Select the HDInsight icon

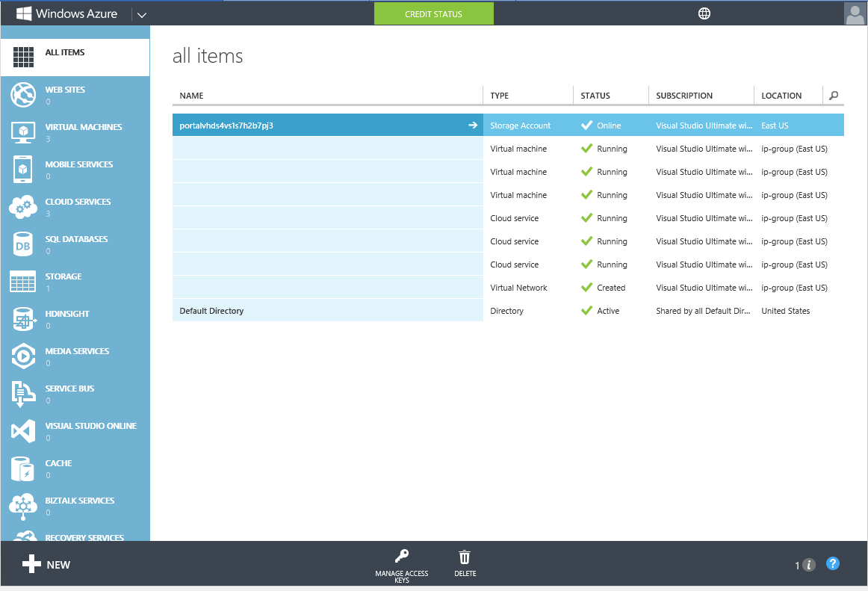[23, 319]
